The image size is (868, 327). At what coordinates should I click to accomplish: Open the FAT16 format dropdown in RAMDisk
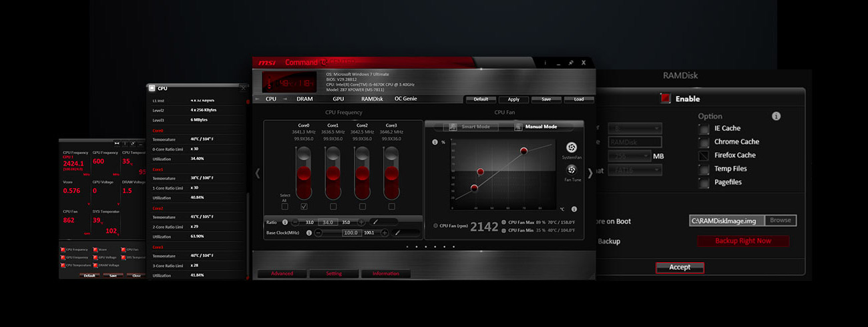[634, 170]
